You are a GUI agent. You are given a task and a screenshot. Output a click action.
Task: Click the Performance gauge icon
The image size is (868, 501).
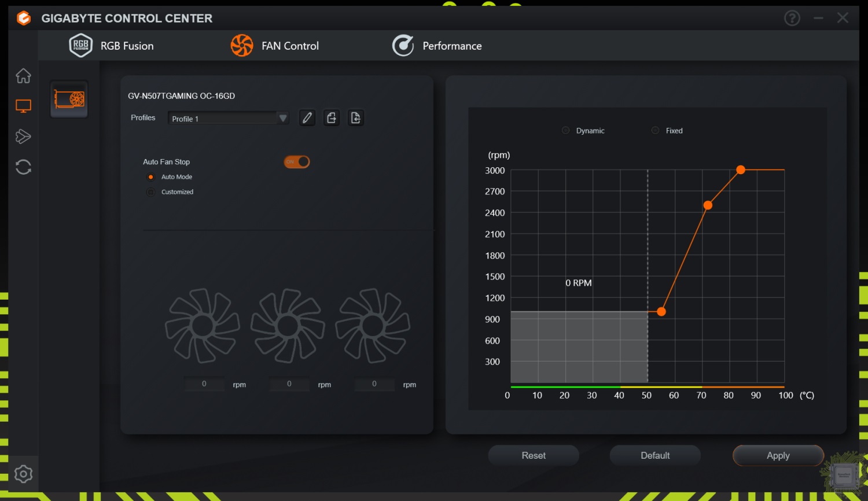(x=403, y=46)
